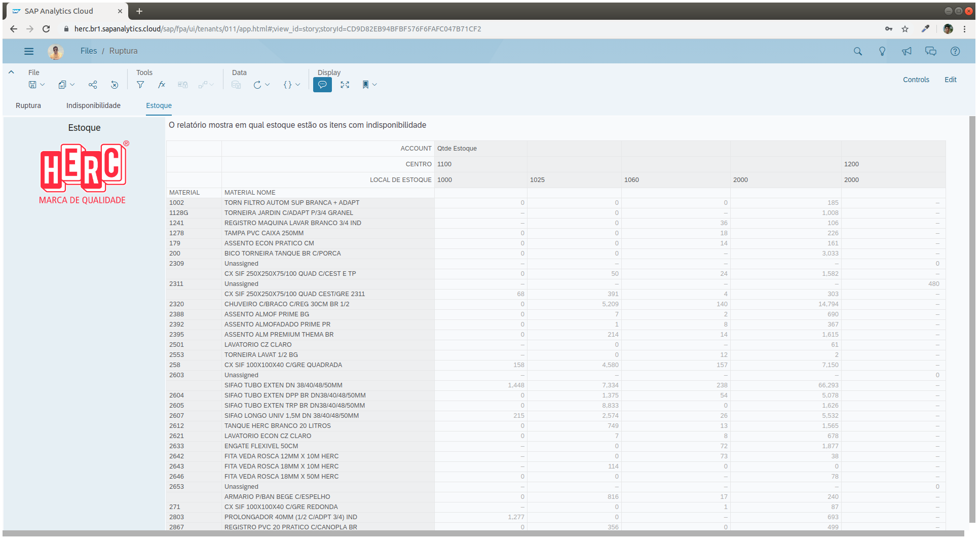The image size is (980, 541).
Task: Click the Share icon under File
Action: coord(93,85)
